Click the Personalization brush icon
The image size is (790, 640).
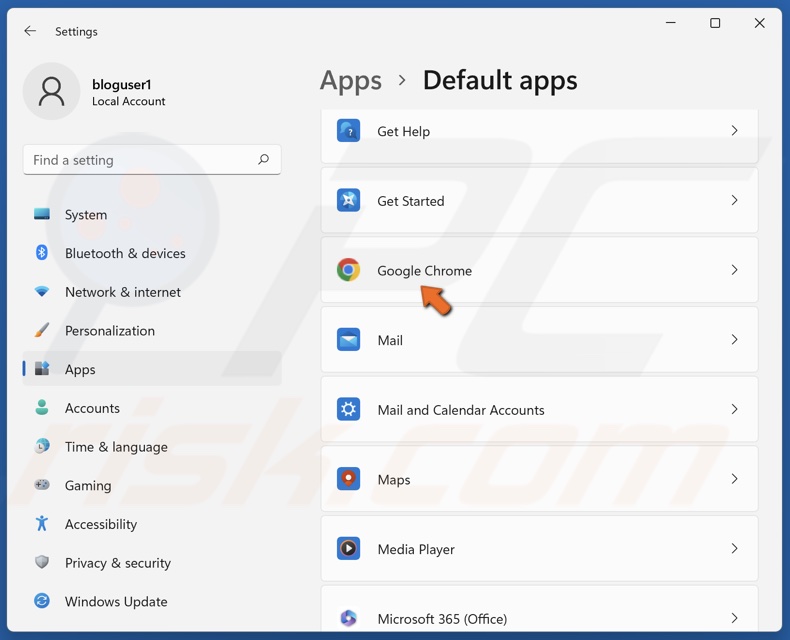pos(42,330)
